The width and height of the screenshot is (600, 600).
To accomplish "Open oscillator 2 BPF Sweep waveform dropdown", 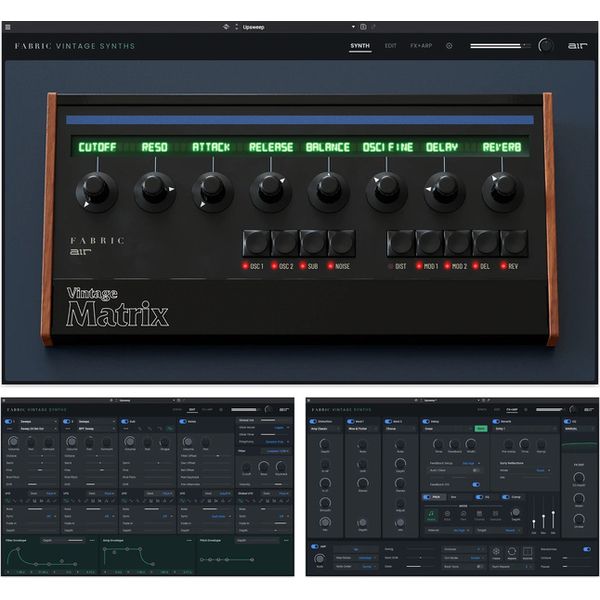I will point(96,429).
